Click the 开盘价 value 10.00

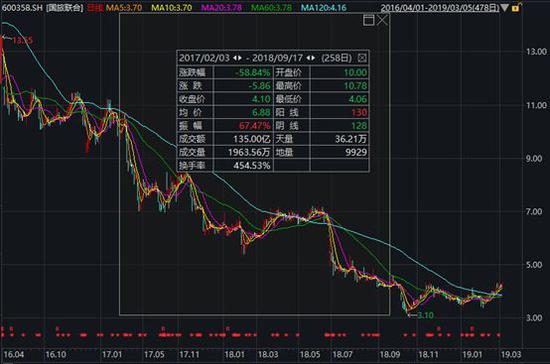tap(355, 73)
